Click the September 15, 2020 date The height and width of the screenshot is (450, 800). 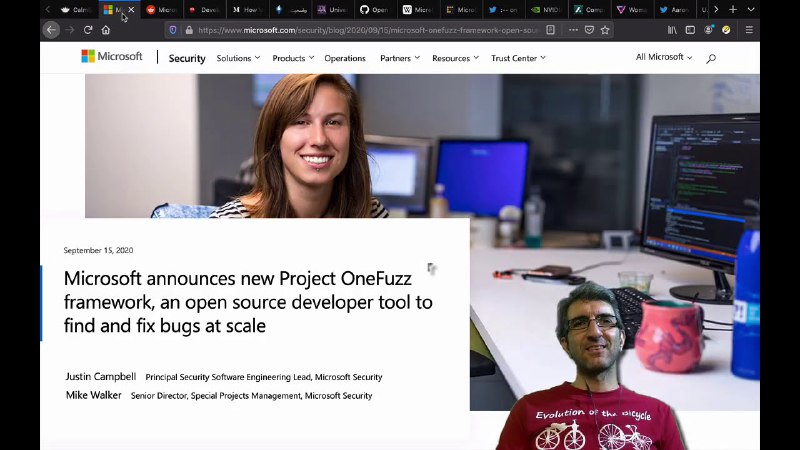[x=98, y=250]
